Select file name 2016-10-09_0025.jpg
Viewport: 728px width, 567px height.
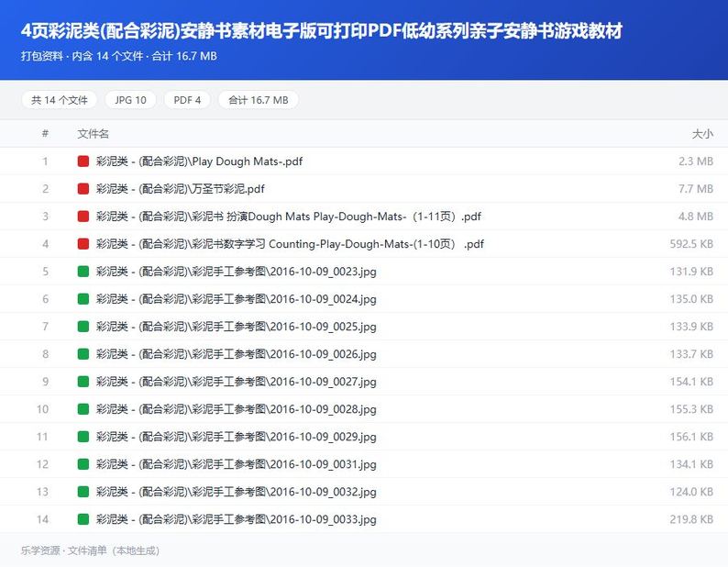click(x=236, y=327)
